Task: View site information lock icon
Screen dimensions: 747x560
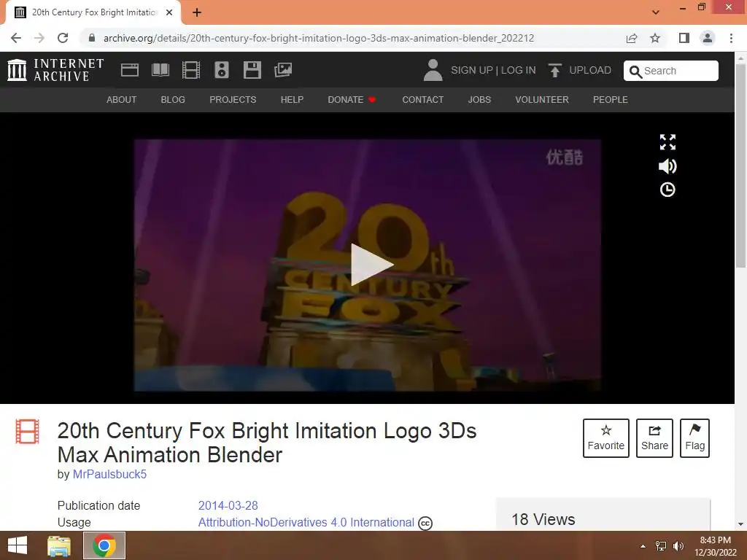Action: click(x=91, y=38)
